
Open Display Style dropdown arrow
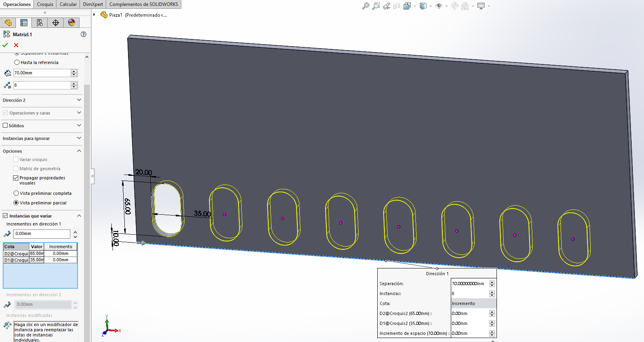click(x=431, y=6)
